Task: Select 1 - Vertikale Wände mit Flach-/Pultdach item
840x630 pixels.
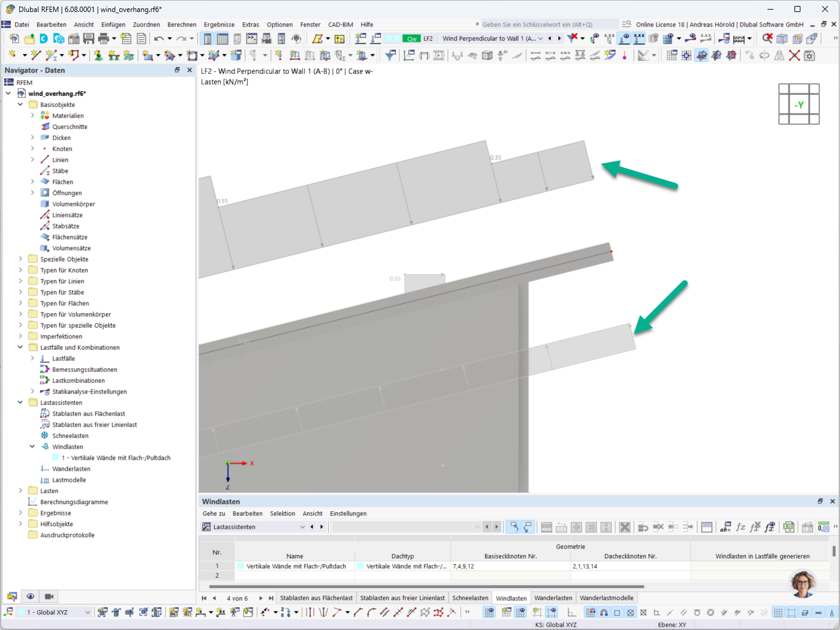Action: pos(116,458)
